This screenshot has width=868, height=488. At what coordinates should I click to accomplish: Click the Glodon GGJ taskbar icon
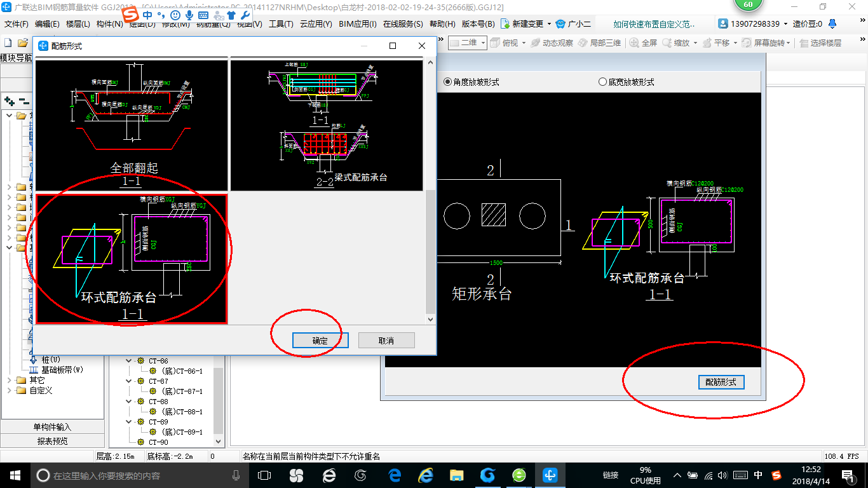pyautogui.click(x=550, y=475)
